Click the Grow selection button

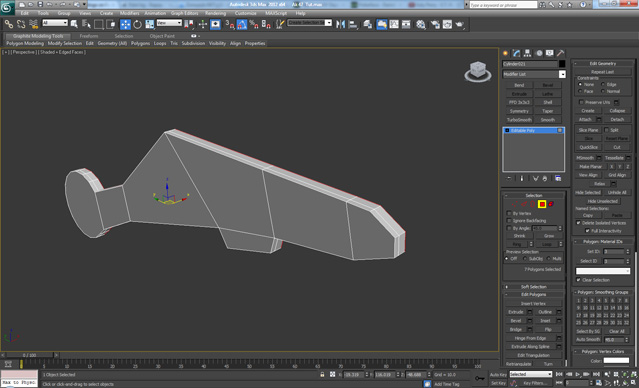point(549,236)
